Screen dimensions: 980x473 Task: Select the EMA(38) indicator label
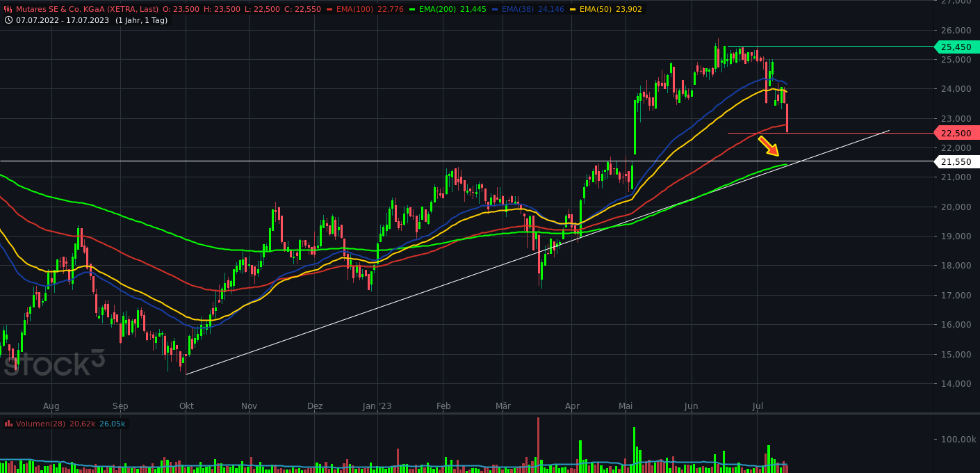click(517, 9)
